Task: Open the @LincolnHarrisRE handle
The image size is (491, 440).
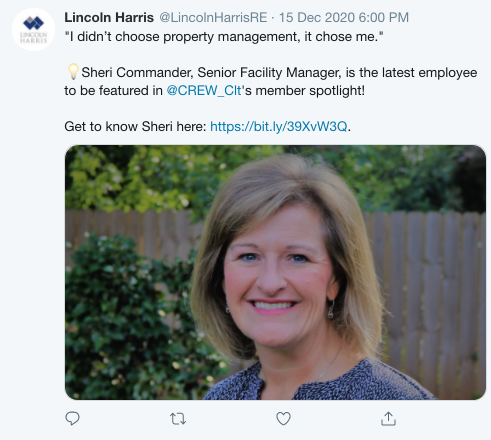Action: point(213,17)
